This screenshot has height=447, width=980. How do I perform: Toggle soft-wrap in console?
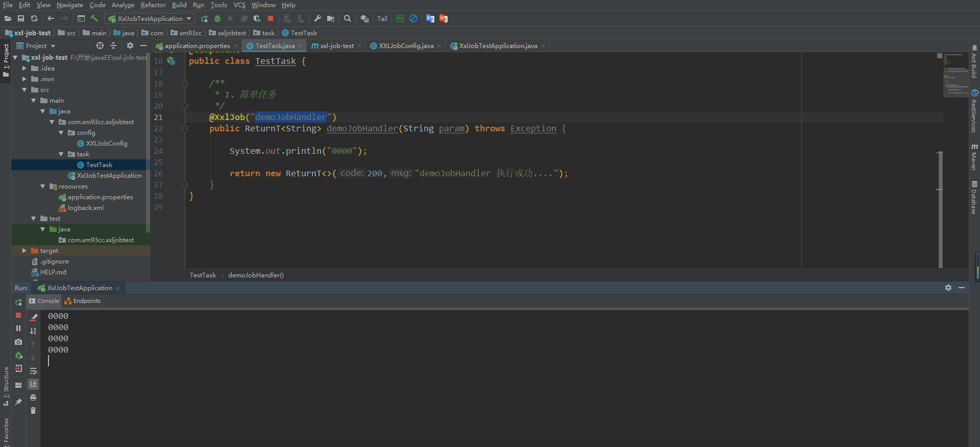pyautogui.click(x=33, y=371)
